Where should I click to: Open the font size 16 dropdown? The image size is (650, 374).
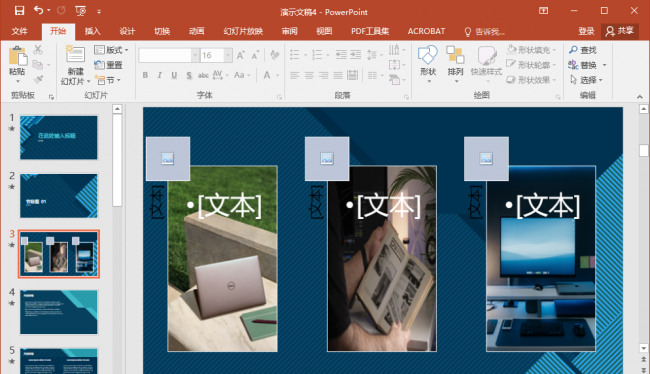tap(228, 55)
